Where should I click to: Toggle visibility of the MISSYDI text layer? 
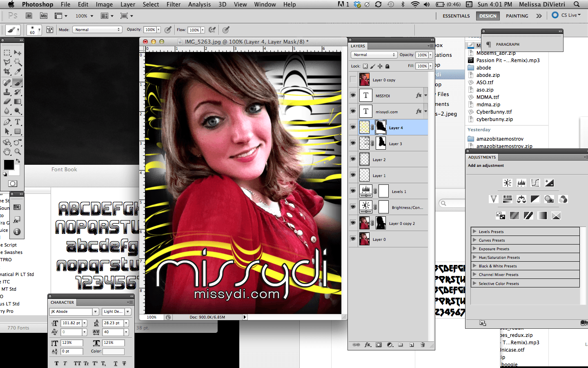(x=353, y=95)
